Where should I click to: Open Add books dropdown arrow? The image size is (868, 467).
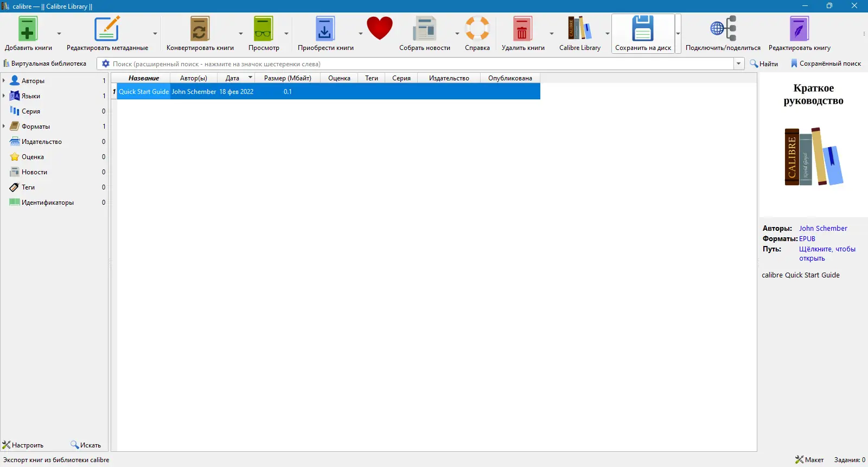point(59,34)
